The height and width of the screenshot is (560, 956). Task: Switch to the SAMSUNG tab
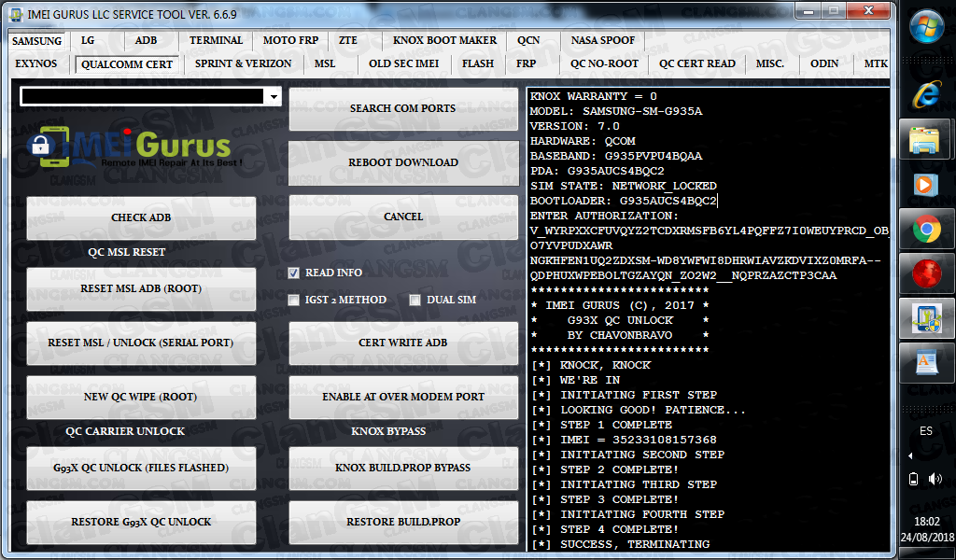pyautogui.click(x=36, y=41)
